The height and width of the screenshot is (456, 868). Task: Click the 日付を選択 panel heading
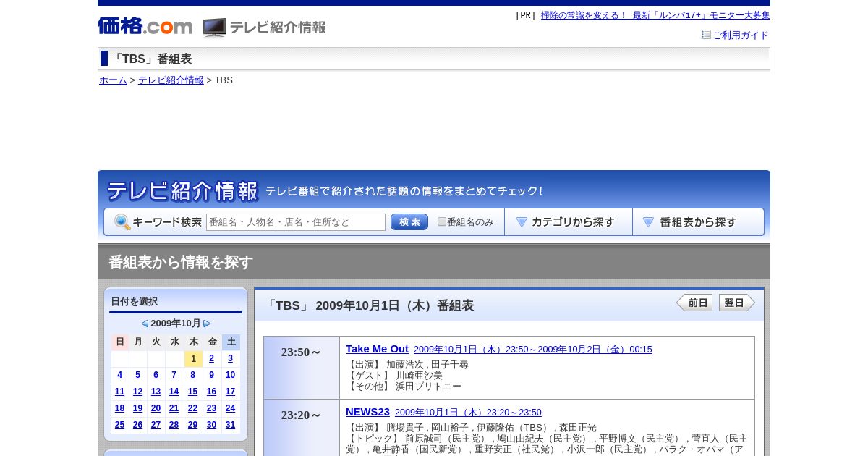(x=135, y=301)
